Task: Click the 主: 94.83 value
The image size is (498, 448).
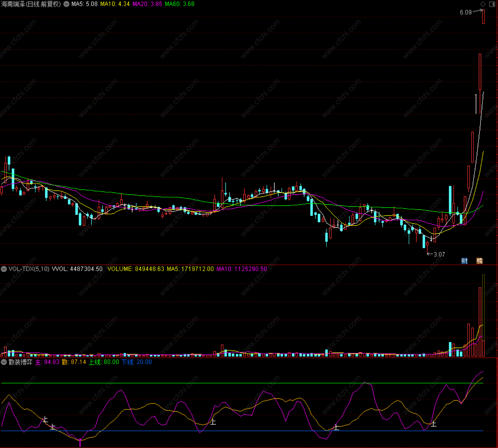Action: [47, 362]
